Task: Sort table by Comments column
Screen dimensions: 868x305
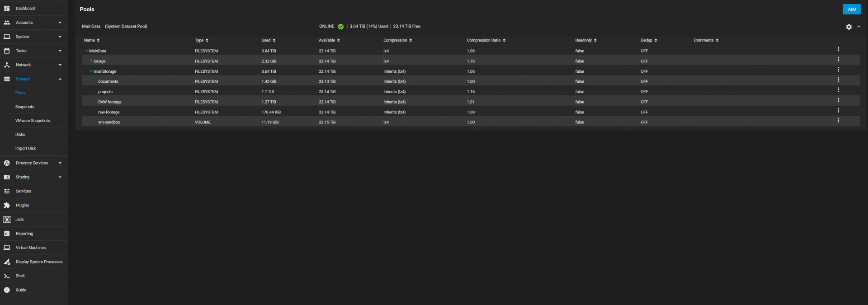Action: (x=706, y=40)
